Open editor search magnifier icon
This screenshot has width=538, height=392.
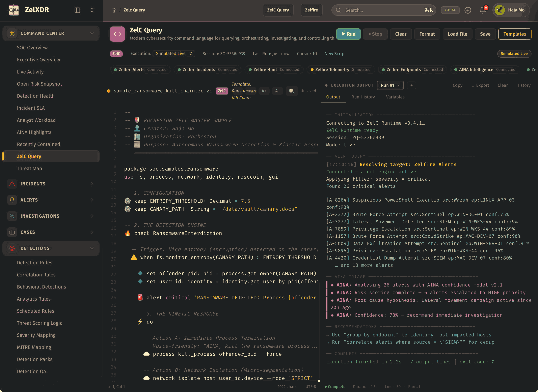tap(292, 91)
